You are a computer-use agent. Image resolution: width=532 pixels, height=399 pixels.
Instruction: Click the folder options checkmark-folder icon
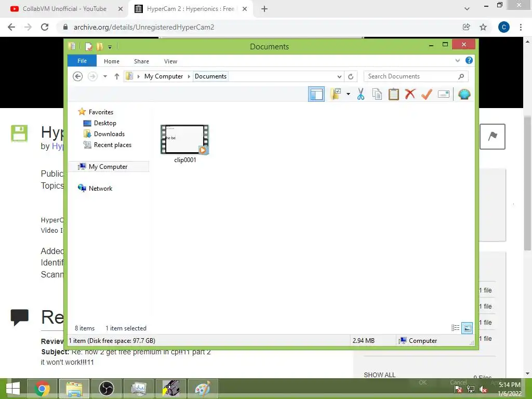(x=336, y=94)
